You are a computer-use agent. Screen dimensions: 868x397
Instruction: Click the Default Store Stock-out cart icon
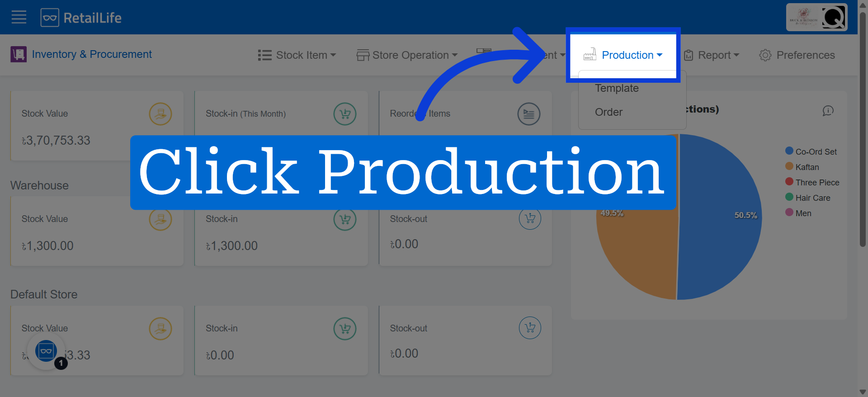(530, 328)
